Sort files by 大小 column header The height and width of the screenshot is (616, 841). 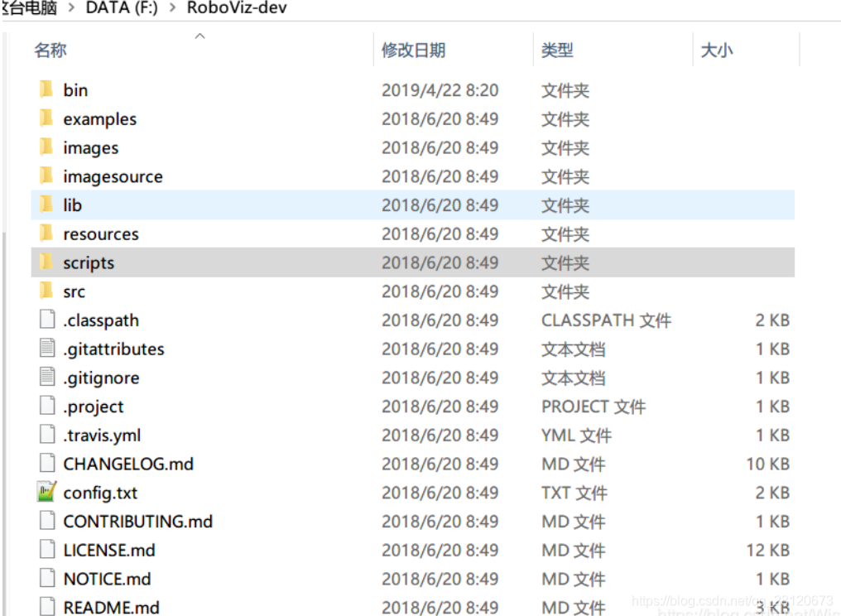tap(717, 50)
